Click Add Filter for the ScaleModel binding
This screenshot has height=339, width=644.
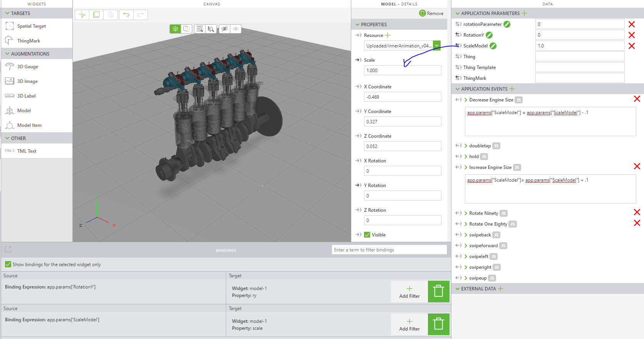[409, 324]
